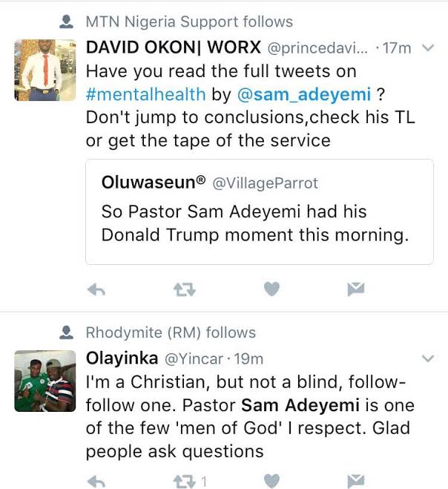Send David Okon's tweet via direct message

pyautogui.click(x=357, y=289)
